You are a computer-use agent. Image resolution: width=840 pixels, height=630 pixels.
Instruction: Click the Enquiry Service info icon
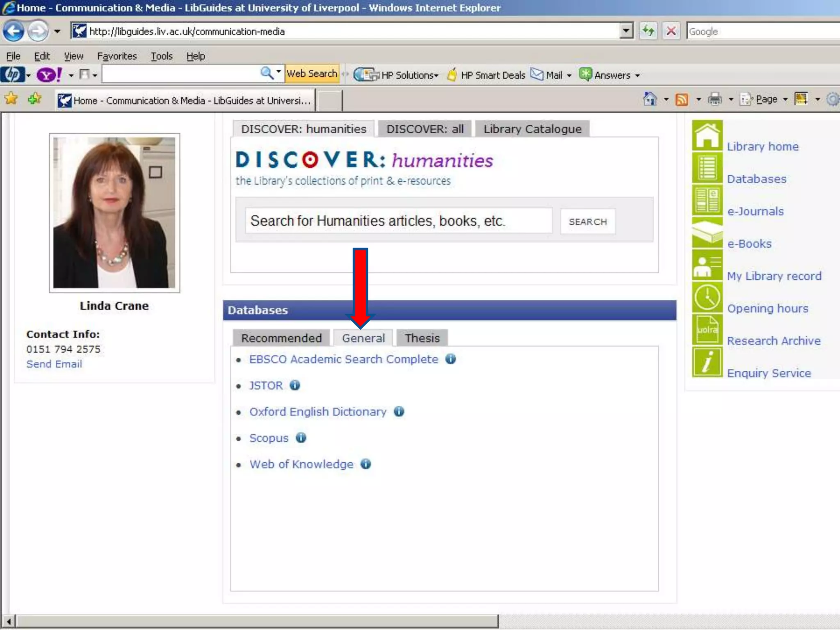(x=707, y=362)
